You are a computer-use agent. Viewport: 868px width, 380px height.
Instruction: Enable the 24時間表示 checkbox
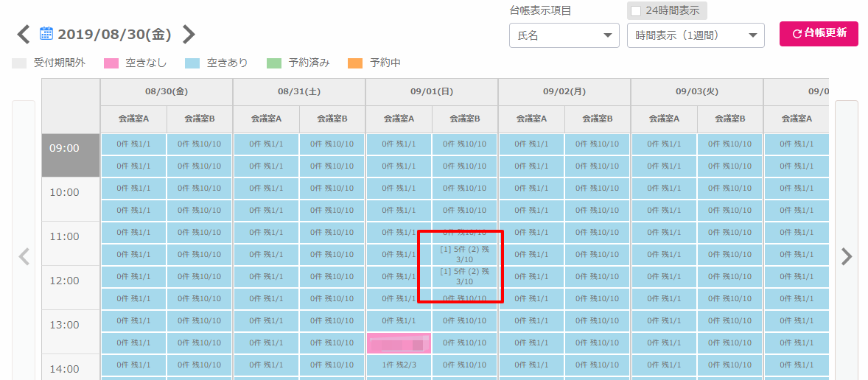pos(636,11)
